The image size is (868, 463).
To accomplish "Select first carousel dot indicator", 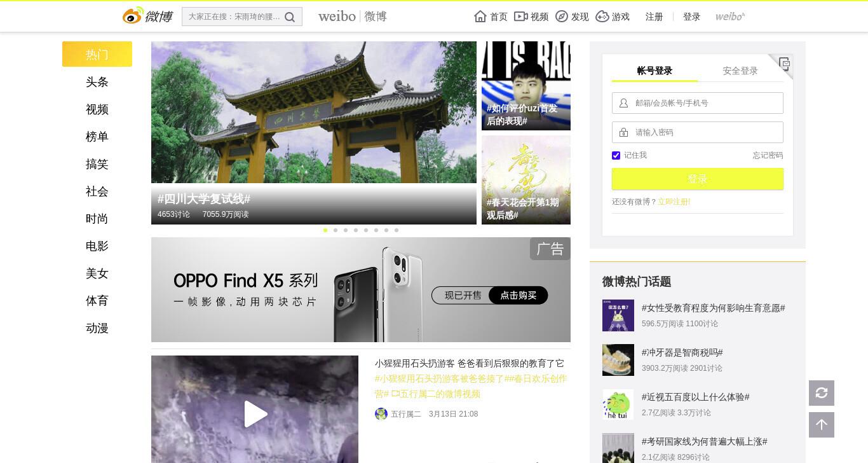I will [325, 230].
